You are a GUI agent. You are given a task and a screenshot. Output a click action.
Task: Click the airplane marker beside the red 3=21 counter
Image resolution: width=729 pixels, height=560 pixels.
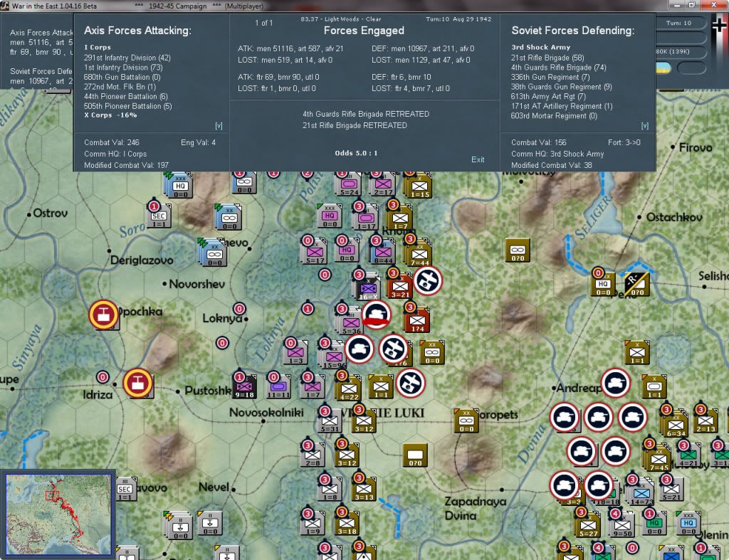428,280
